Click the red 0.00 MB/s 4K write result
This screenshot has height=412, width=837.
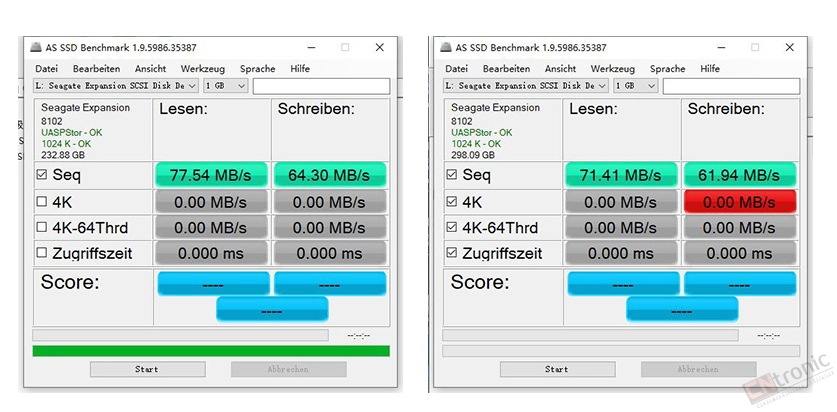coord(739,202)
